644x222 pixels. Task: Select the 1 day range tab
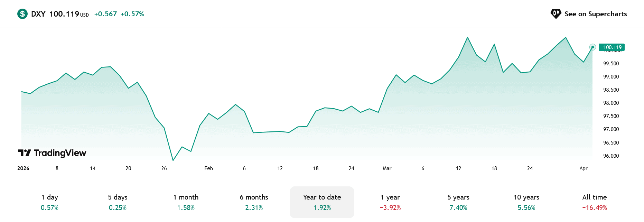(50, 202)
